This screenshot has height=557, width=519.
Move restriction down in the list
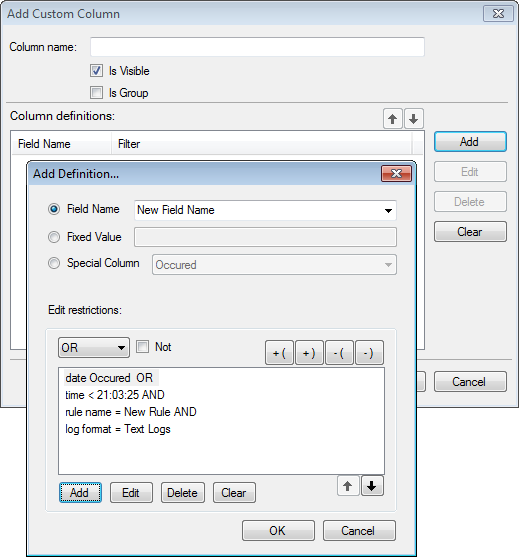(x=372, y=486)
